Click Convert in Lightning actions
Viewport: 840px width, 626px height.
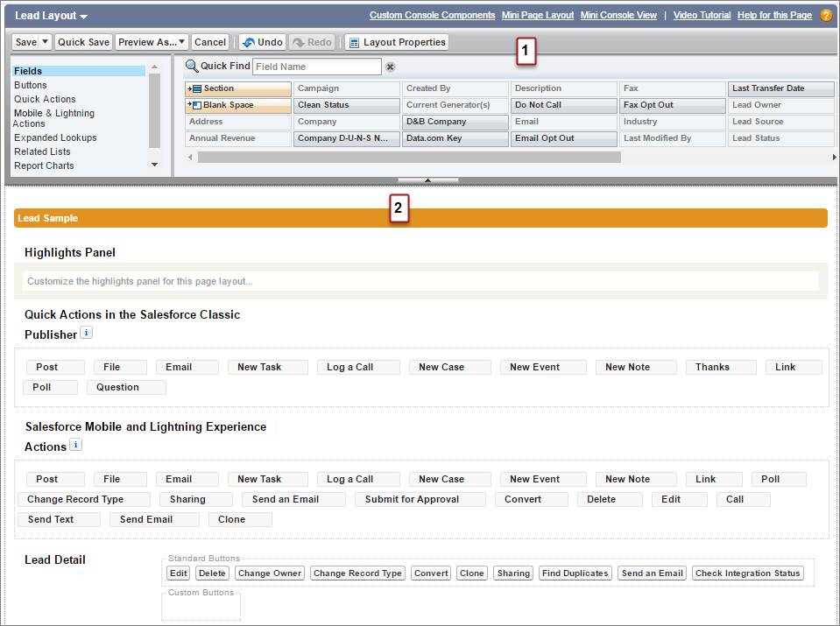pos(532,499)
